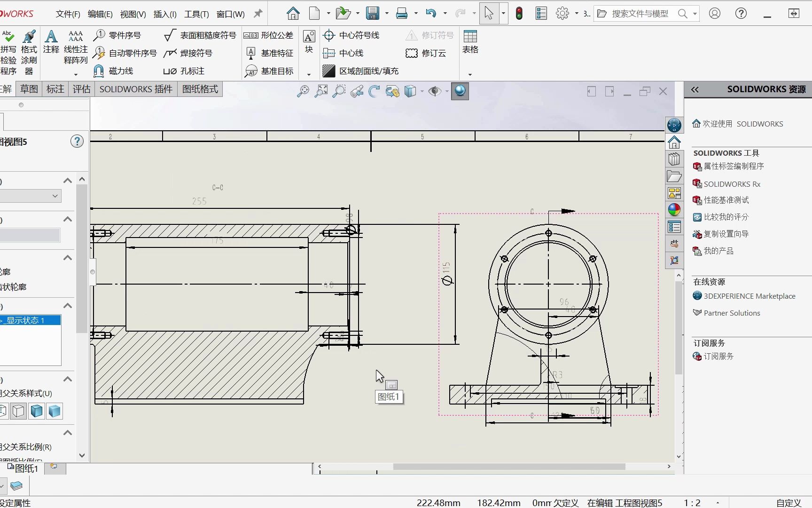
Task: Switch to the SOLIDWORKS 插件 tab
Action: tap(136, 89)
